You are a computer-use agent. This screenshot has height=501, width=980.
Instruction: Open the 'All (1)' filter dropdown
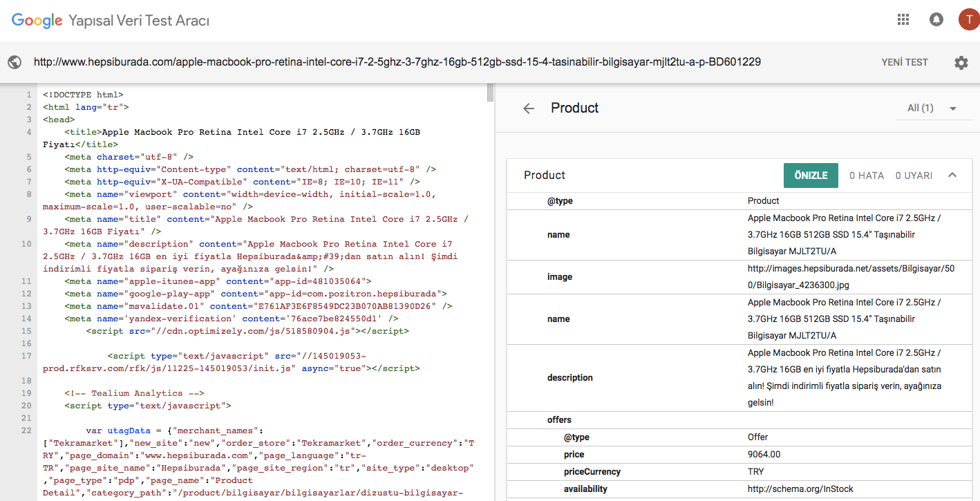pos(933,108)
